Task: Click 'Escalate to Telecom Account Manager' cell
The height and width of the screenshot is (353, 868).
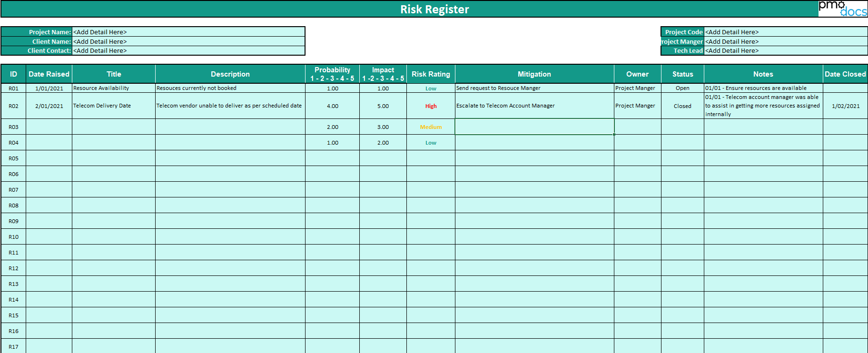Action: pyautogui.click(x=534, y=106)
